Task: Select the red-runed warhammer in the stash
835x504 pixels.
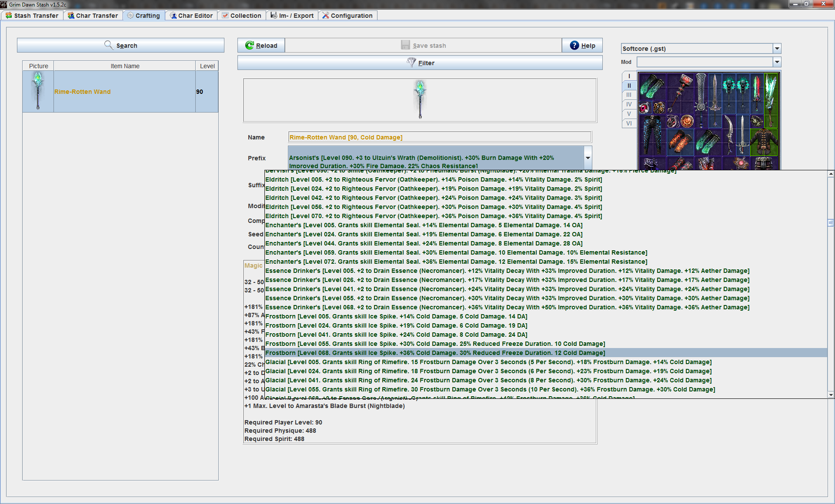Action: click(x=680, y=93)
